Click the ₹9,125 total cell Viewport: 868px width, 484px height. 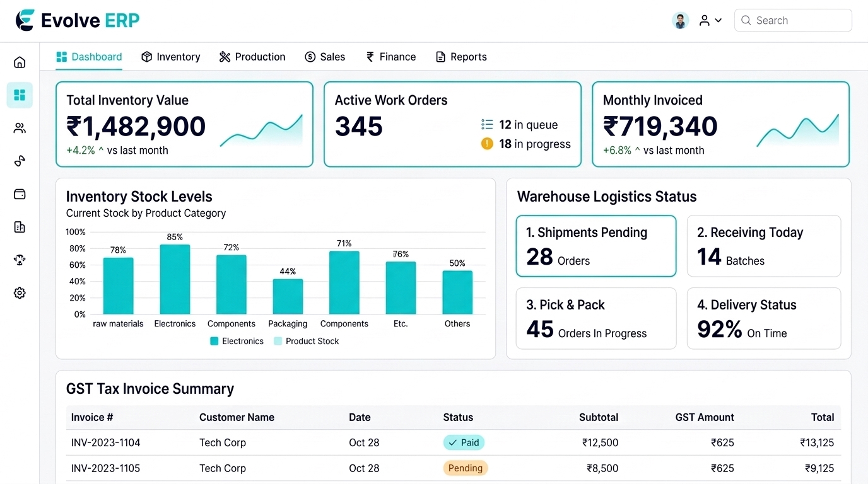pos(819,468)
